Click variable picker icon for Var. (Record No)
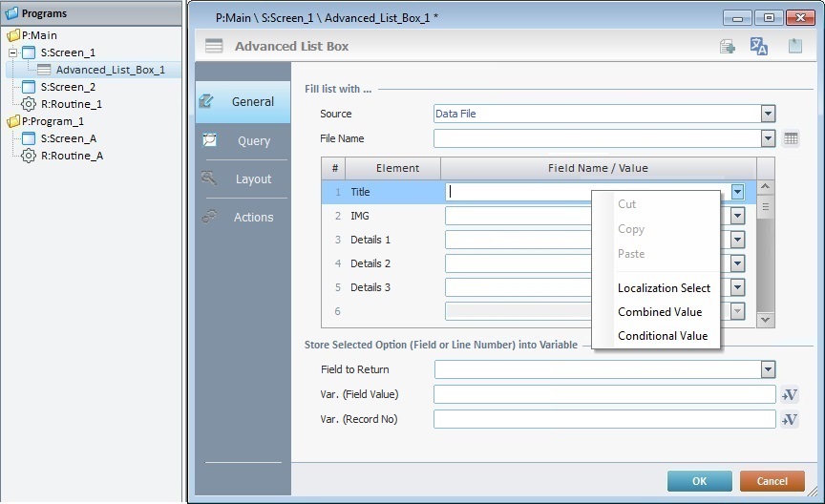Screen dimensions: 825x504 (x=790, y=420)
